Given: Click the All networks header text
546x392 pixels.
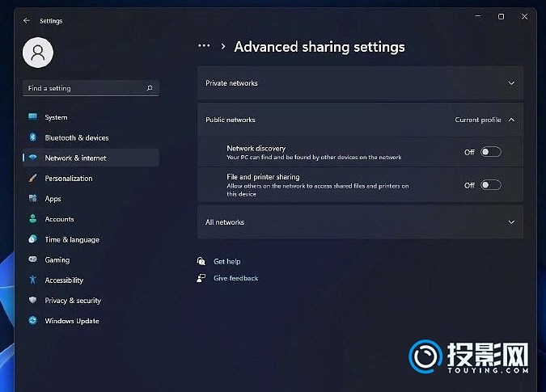Looking at the screenshot, I should pyautogui.click(x=225, y=222).
